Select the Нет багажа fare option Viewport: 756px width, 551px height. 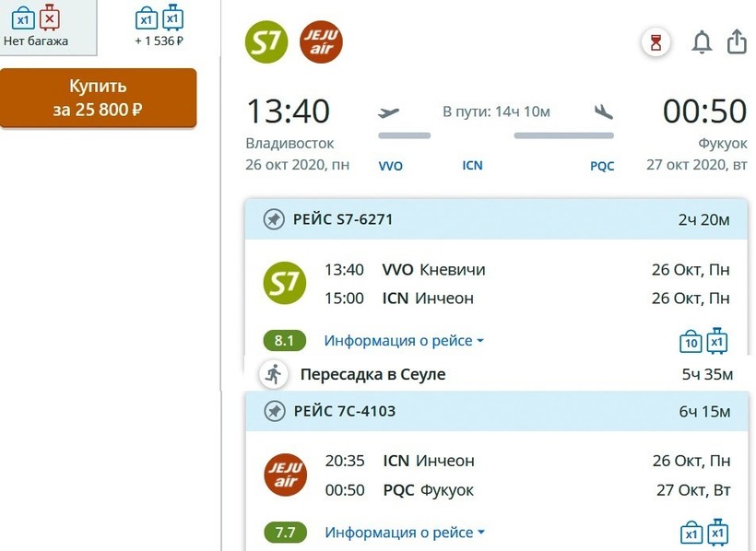pos(36,26)
